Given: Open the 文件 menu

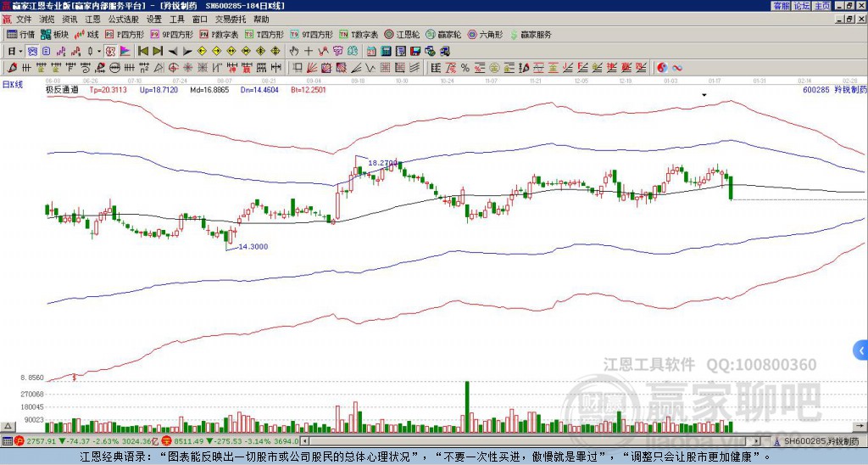Looking at the screenshot, I should click(24, 20).
